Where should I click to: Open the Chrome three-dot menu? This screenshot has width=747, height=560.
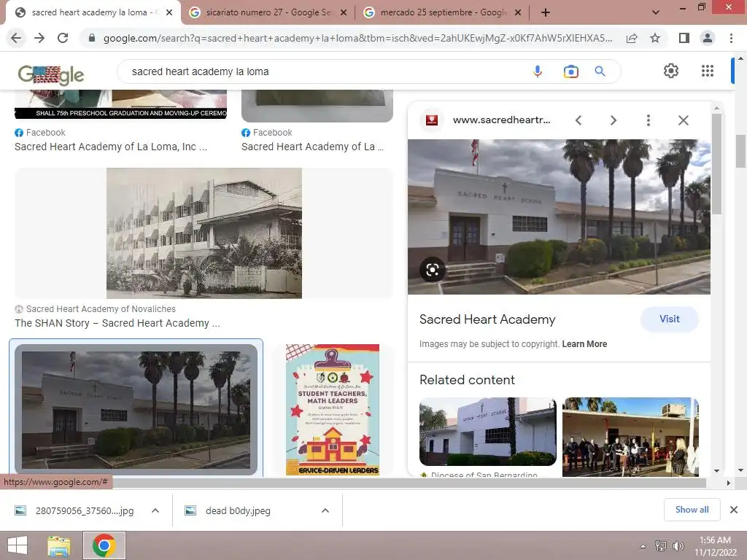[731, 38]
